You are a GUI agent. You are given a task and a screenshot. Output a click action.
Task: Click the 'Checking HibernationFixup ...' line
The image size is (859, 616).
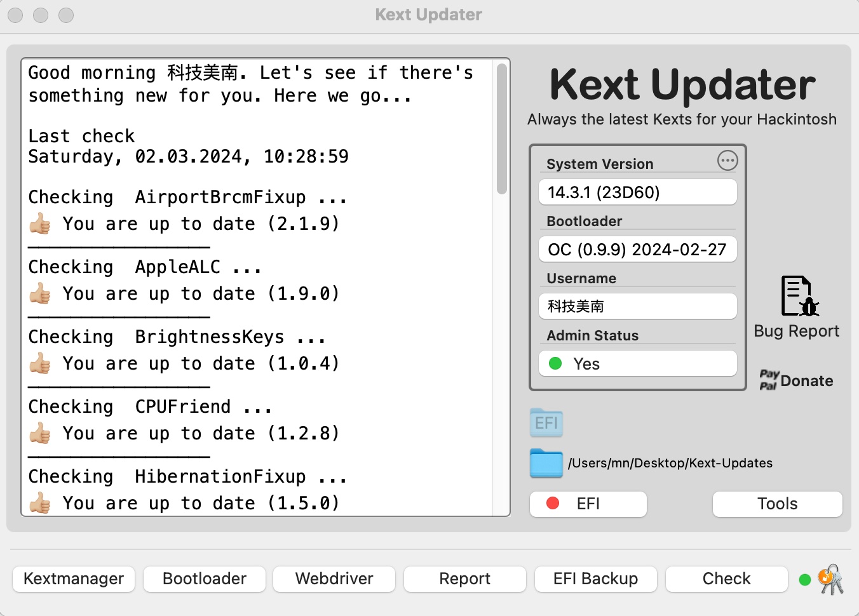[x=187, y=477]
